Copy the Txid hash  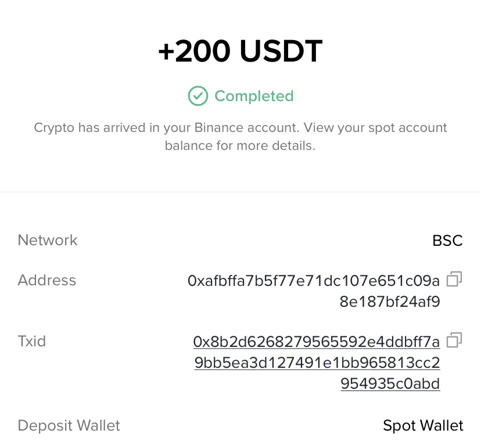(x=454, y=339)
